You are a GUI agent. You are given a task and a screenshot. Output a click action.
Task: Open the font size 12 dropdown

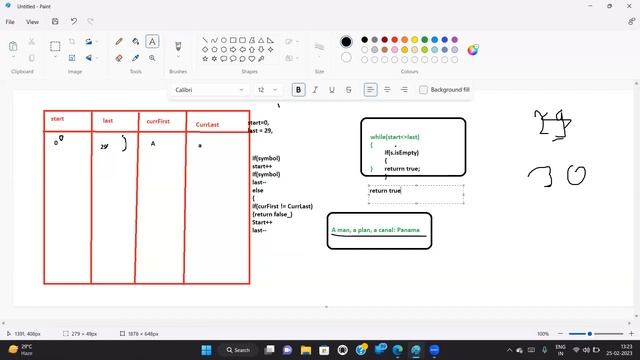pyautogui.click(x=267, y=90)
